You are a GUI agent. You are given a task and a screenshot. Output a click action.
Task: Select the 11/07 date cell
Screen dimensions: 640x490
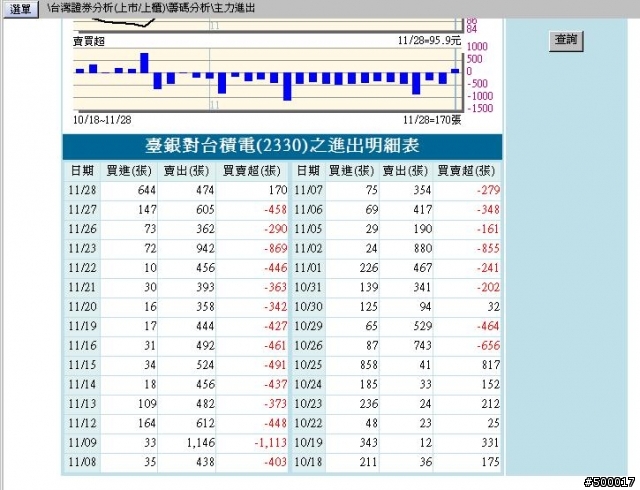point(308,190)
